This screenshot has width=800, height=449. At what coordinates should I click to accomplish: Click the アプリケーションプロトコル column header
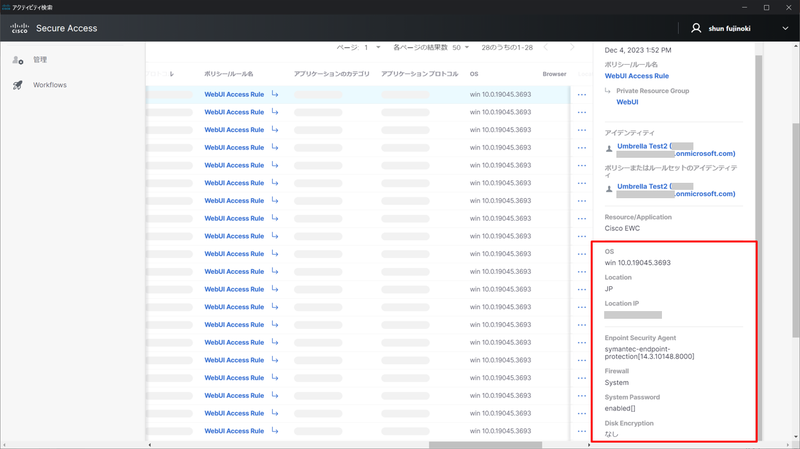(419, 74)
